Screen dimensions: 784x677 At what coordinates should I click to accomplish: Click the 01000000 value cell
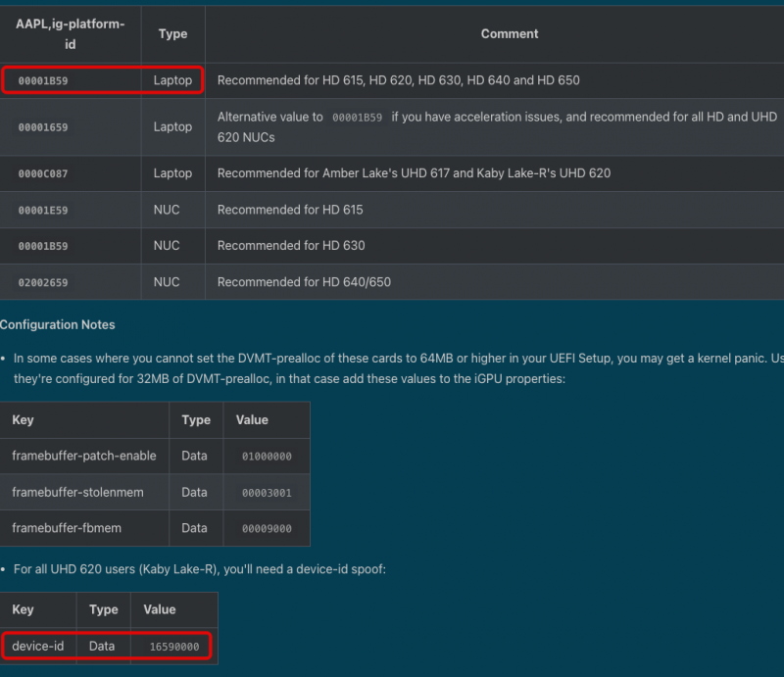[x=267, y=457]
